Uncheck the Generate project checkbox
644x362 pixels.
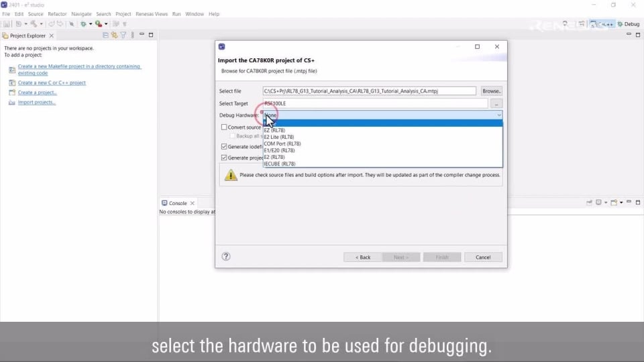coord(224,158)
